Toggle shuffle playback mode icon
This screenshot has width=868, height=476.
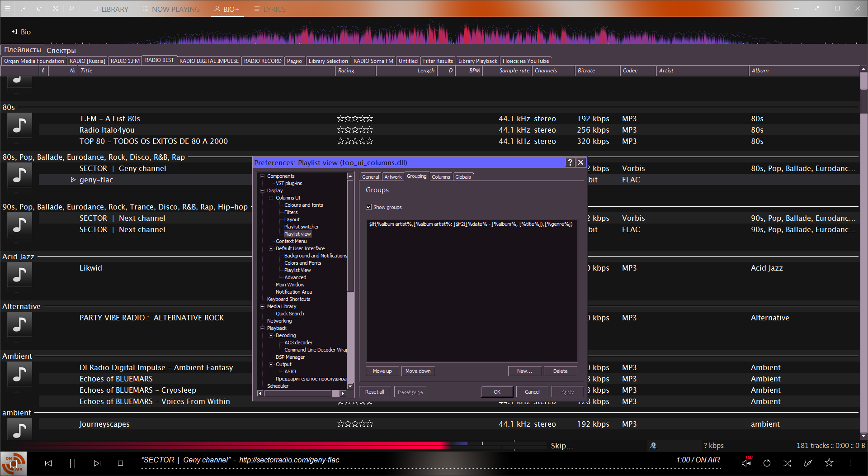787,463
